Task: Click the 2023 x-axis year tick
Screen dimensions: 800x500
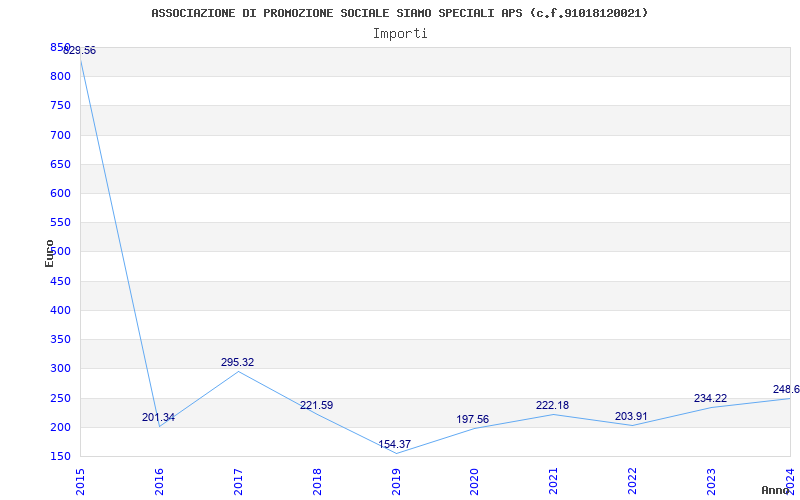Action: pyautogui.click(x=711, y=480)
